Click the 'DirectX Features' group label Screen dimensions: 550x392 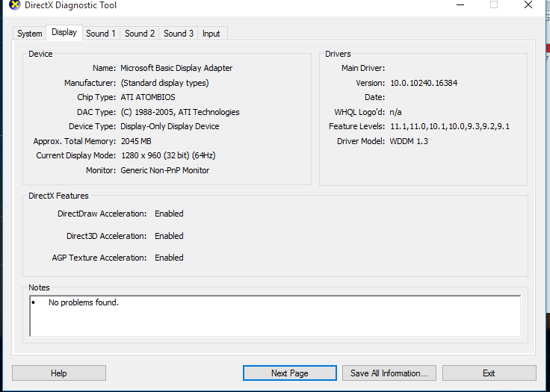pos(58,196)
